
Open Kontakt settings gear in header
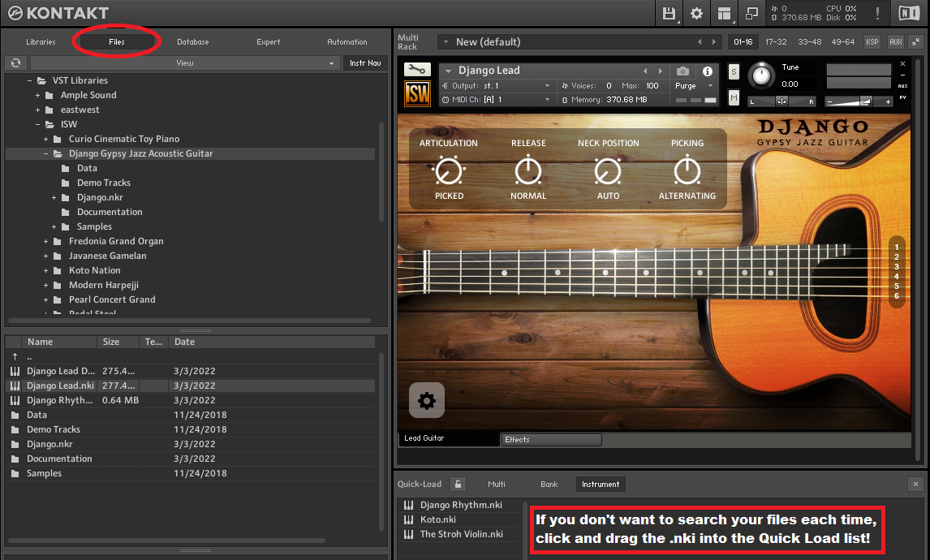click(696, 13)
